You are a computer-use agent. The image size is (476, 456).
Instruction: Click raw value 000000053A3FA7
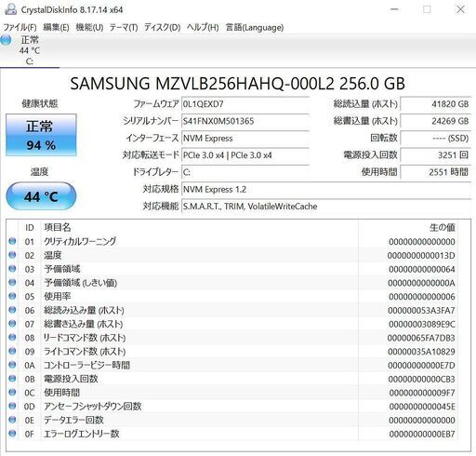pyautogui.click(x=421, y=310)
